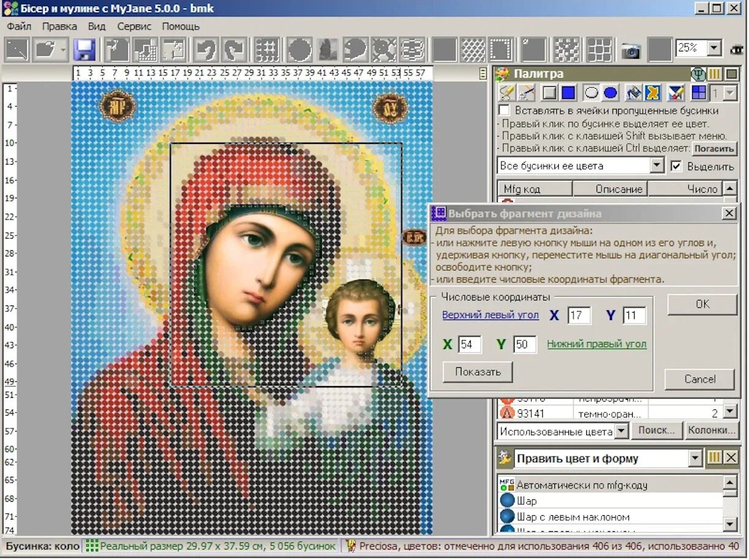Viewport: 749px width, 560px height.
Task: Click the camera snapshot icon
Action: pyautogui.click(x=630, y=50)
